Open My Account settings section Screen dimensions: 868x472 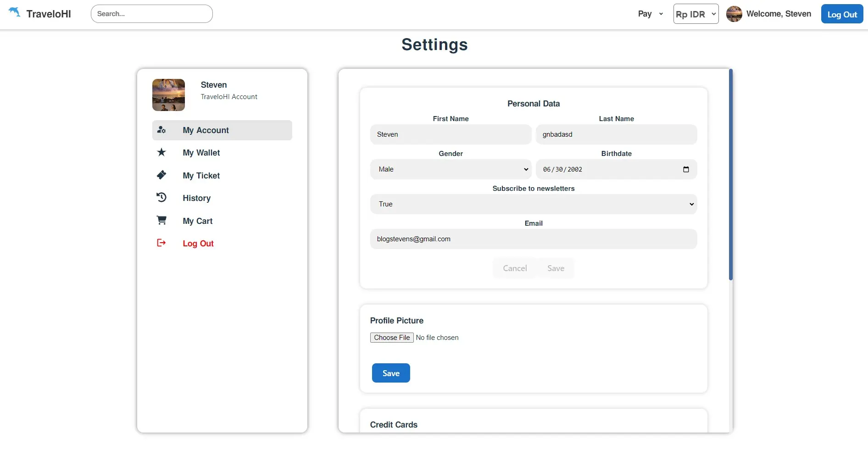coord(222,130)
